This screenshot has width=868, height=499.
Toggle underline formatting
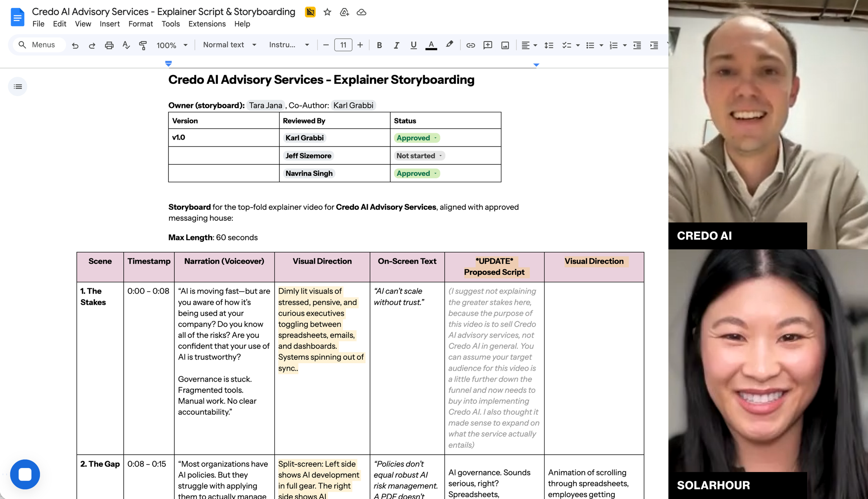point(413,45)
